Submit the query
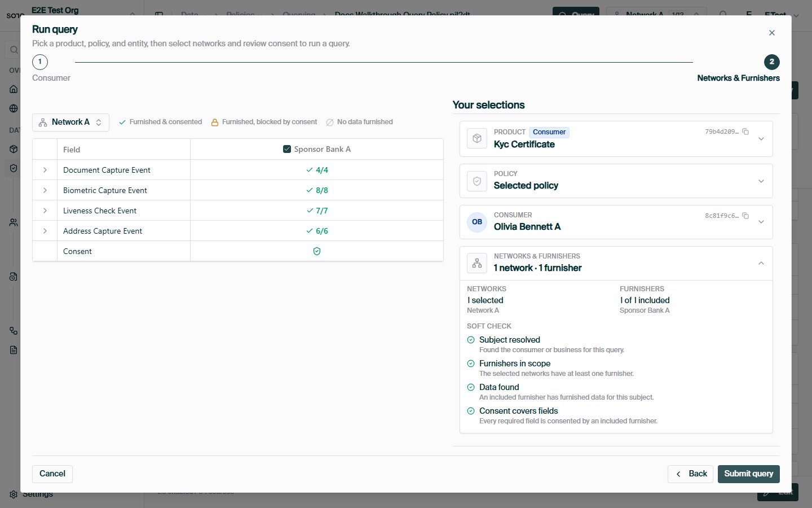 (x=748, y=474)
